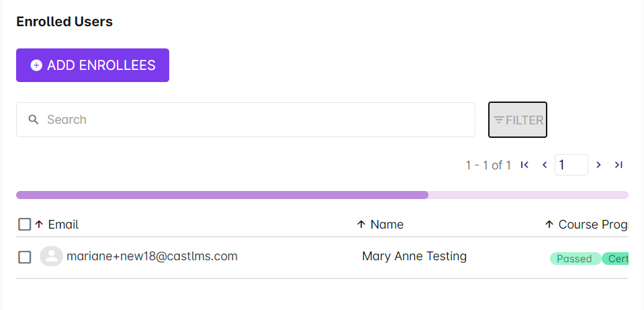Screen dimensions: 644x310
Task: Go to the next page
Action: tap(598, 165)
